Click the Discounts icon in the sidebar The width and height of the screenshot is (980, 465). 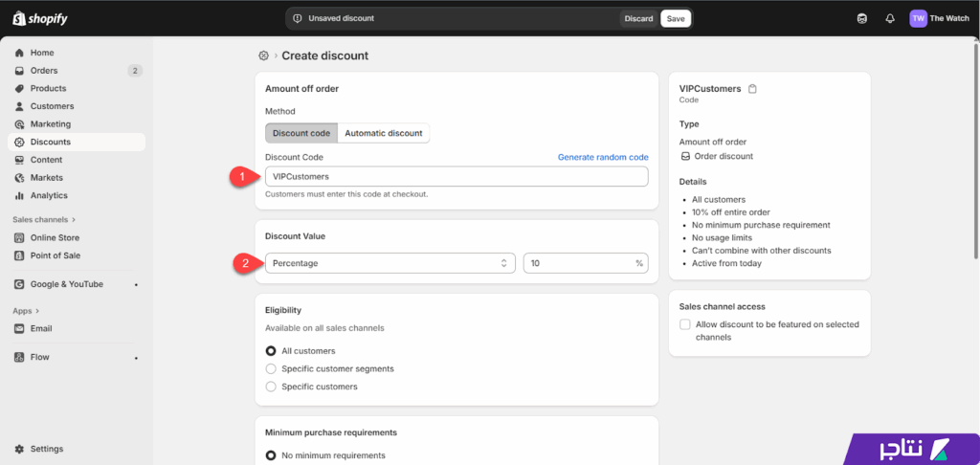(20, 142)
